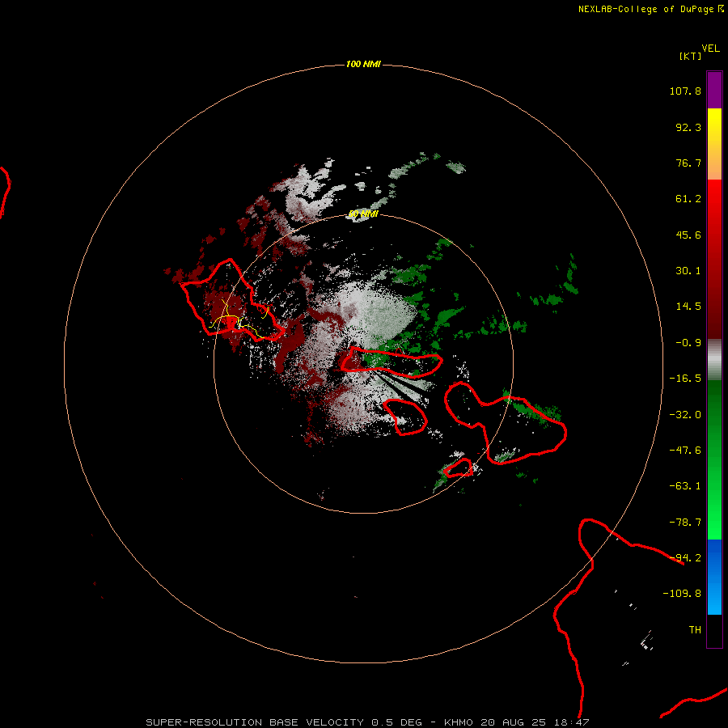Click the blue segment of the velocity scale
This screenshot has height=728, width=728.
714,577
